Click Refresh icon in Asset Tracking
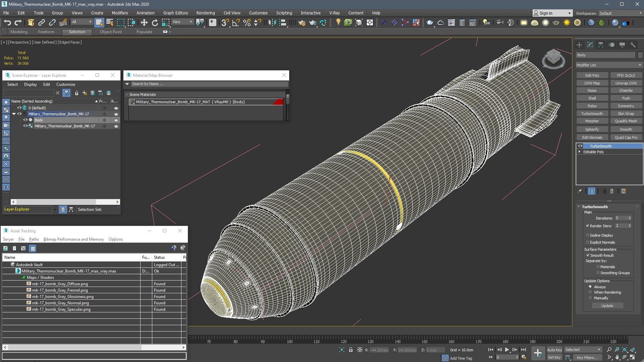Viewport: 644px width, 362px height. point(5,248)
